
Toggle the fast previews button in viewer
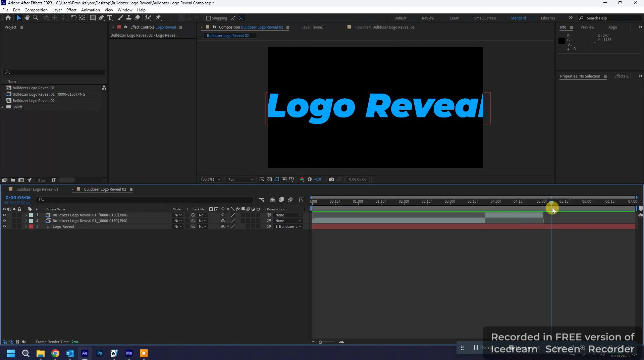[x=262, y=179]
